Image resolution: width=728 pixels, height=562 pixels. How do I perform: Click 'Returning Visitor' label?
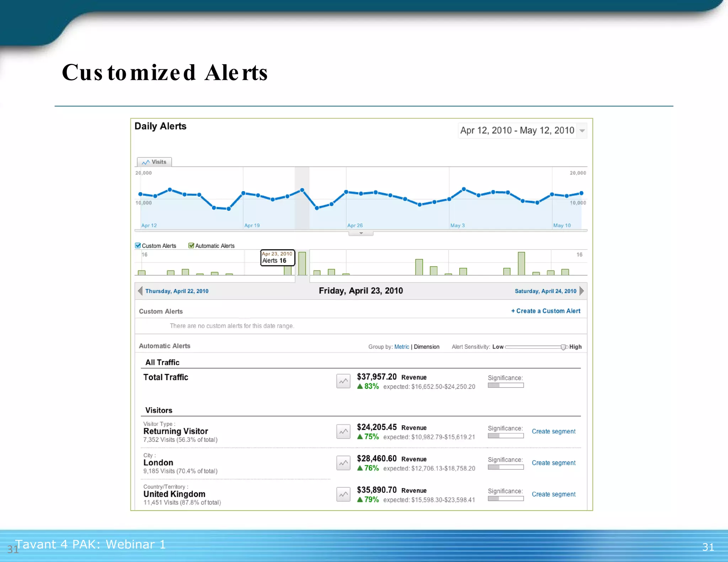click(176, 431)
